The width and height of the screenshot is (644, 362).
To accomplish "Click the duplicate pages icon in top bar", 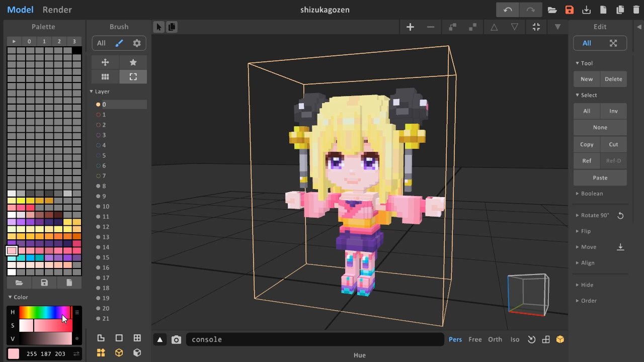I will click(620, 10).
